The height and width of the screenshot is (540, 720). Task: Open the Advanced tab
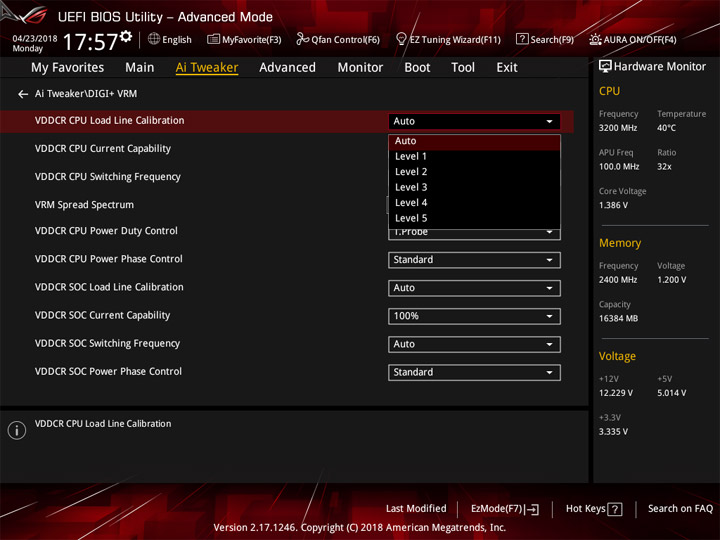pyautogui.click(x=287, y=68)
